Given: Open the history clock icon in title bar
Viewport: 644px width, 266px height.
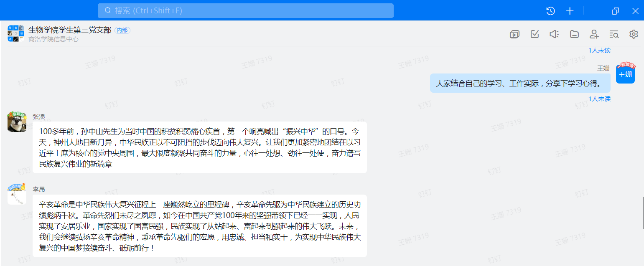Looking at the screenshot, I should [550, 11].
